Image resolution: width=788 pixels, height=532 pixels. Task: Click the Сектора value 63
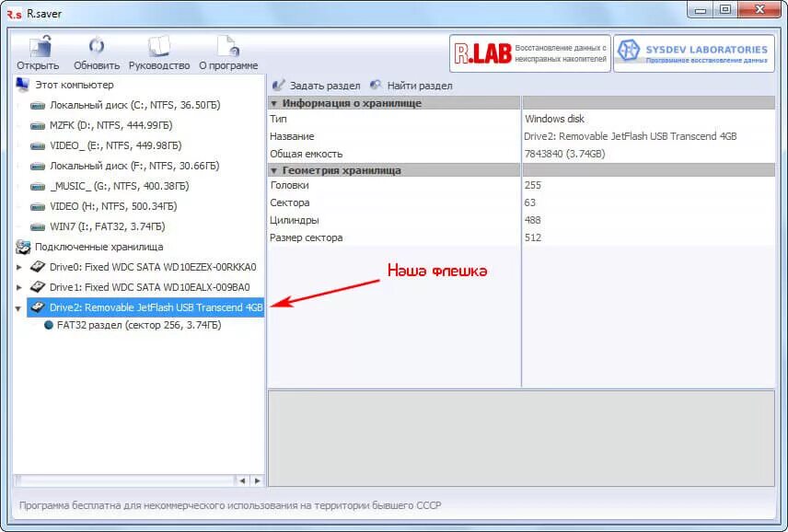coord(530,202)
